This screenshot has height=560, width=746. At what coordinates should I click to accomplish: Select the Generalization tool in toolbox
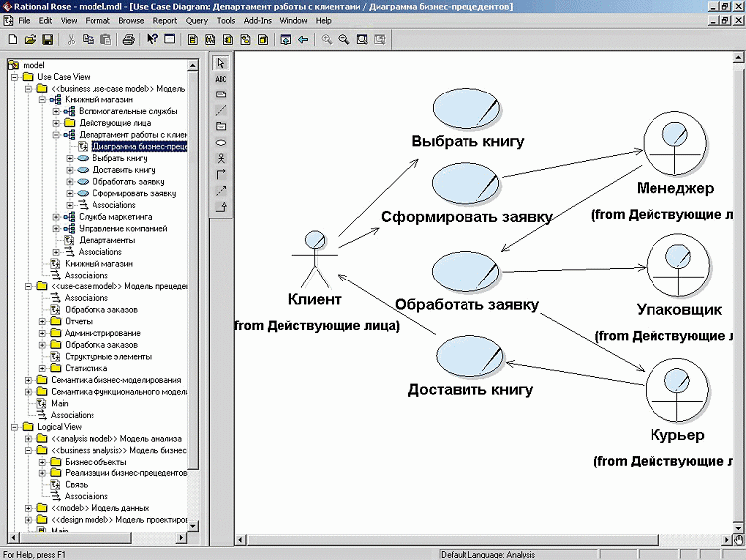pyautogui.click(x=221, y=207)
